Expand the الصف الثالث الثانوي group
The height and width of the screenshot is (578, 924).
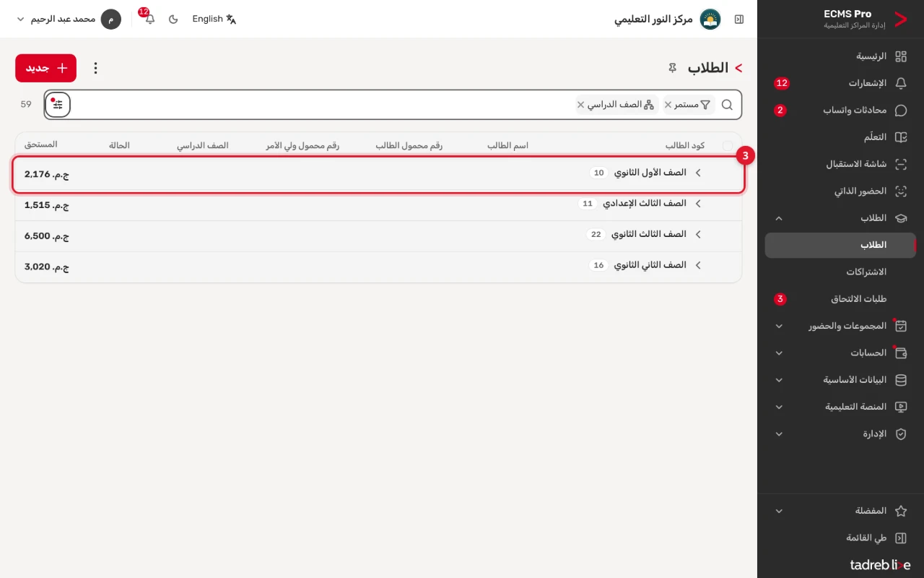(x=698, y=235)
